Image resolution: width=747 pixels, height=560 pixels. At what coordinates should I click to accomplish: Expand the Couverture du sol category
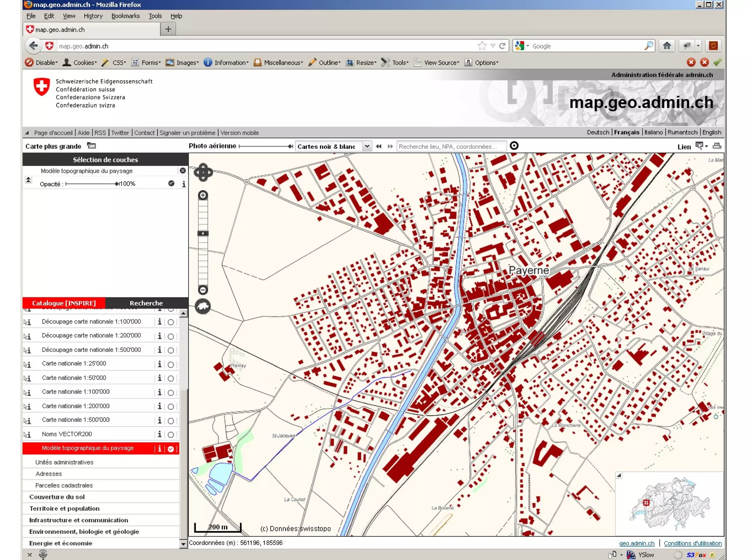point(57,497)
